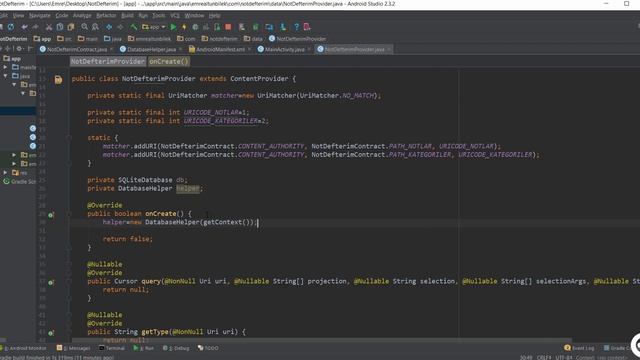Screen dimensions: 640x360
Task: Expand the res folder in project tree
Action: point(5,173)
